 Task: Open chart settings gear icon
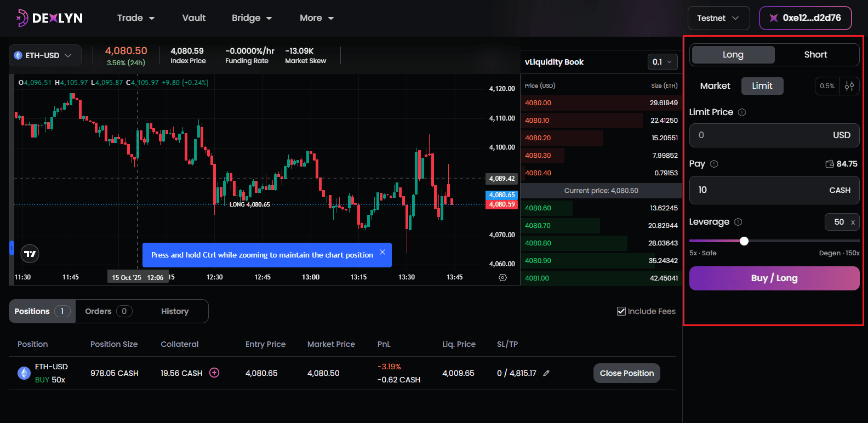502,278
